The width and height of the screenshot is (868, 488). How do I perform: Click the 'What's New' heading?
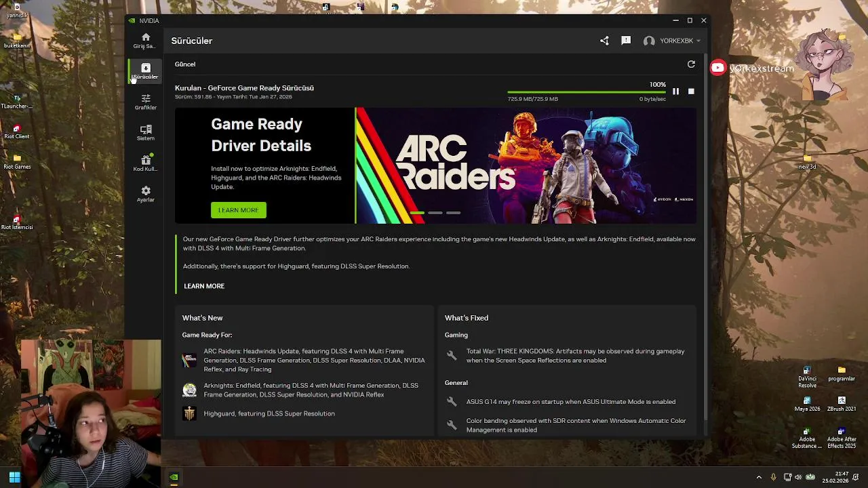point(202,318)
